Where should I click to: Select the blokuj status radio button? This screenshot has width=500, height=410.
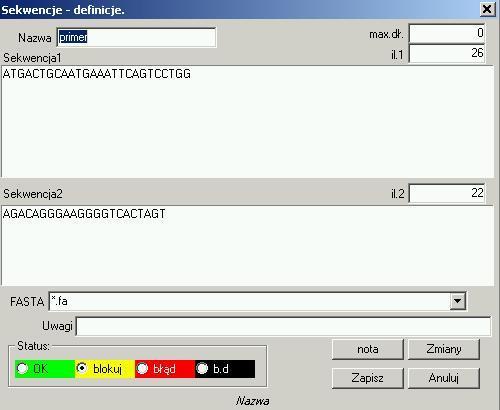point(82,368)
